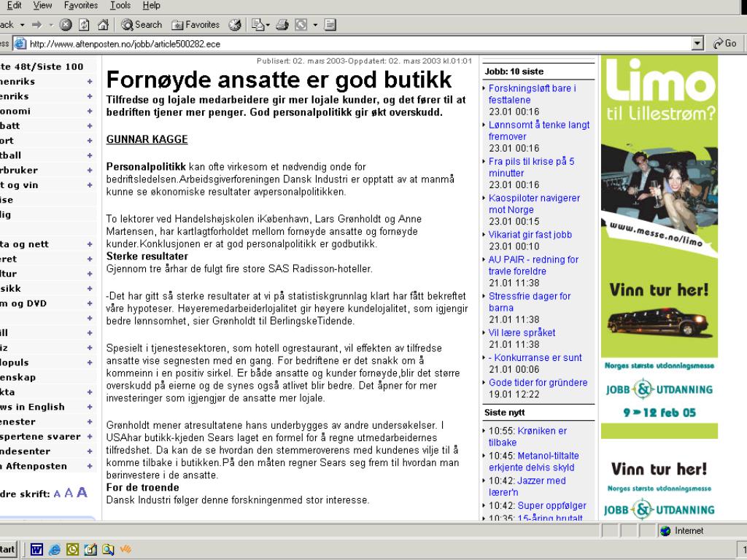Image resolution: width=747 pixels, height=560 pixels.
Task: Open author link GUNNAR KAGGE
Action: (147, 139)
